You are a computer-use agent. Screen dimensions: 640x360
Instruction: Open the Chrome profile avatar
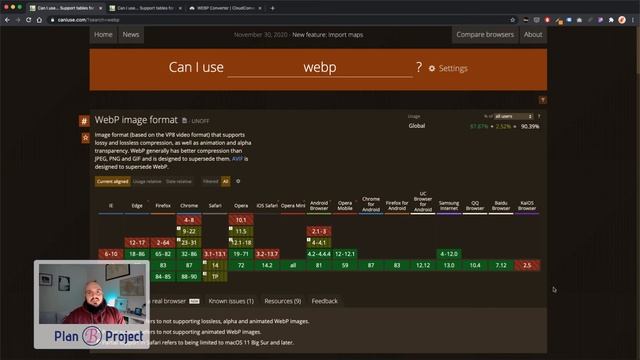(x=622, y=20)
